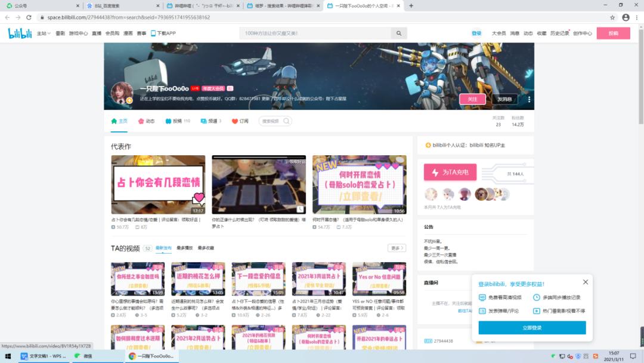Open the 频道 tab on the profile
644x363 pixels.
(210, 121)
